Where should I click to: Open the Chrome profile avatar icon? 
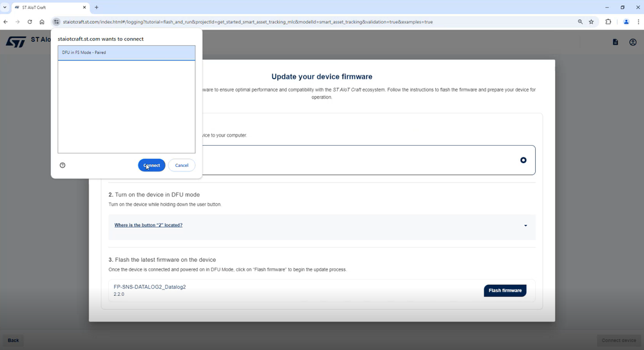pyautogui.click(x=627, y=22)
